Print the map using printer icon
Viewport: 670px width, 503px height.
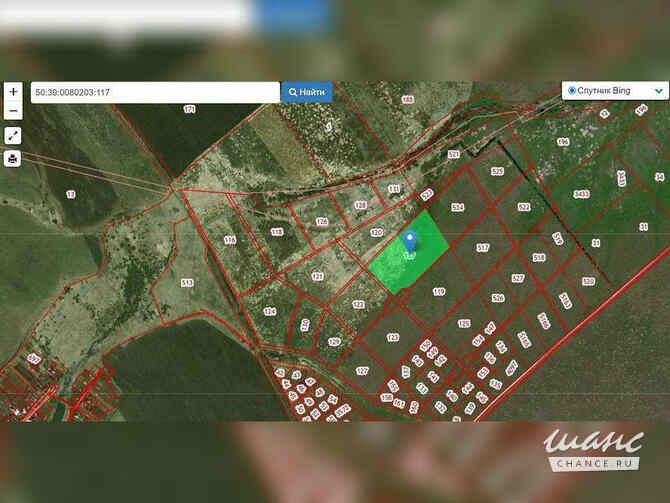[x=13, y=159]
